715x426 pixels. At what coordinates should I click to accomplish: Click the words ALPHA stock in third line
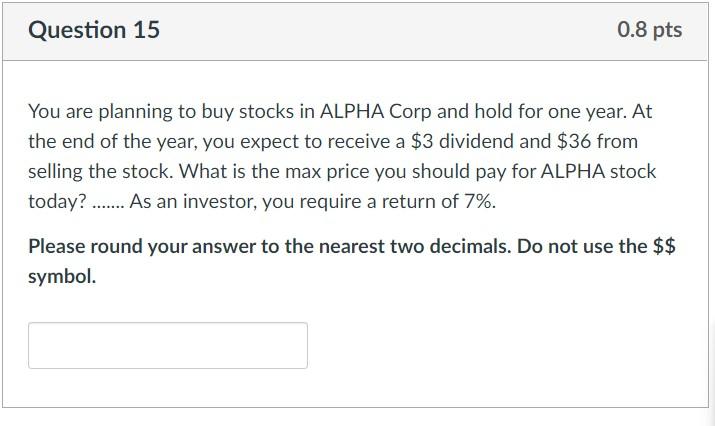(598, 171)
